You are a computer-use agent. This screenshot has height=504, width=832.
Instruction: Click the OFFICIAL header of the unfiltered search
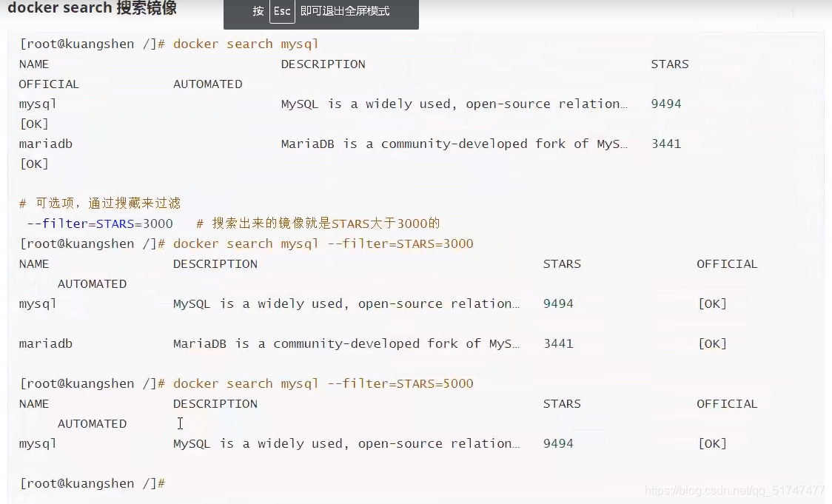click(49, 84)
